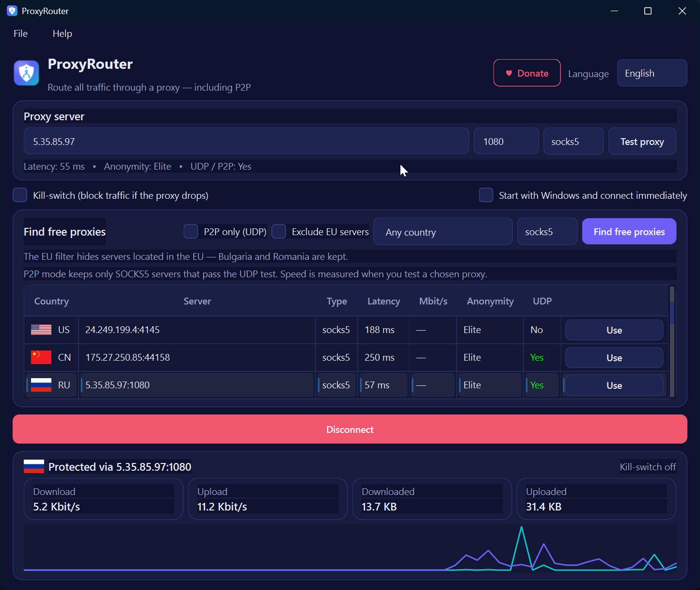Click the UDP column header
Screen dimensions: 700x590
(x=542, y=301)
